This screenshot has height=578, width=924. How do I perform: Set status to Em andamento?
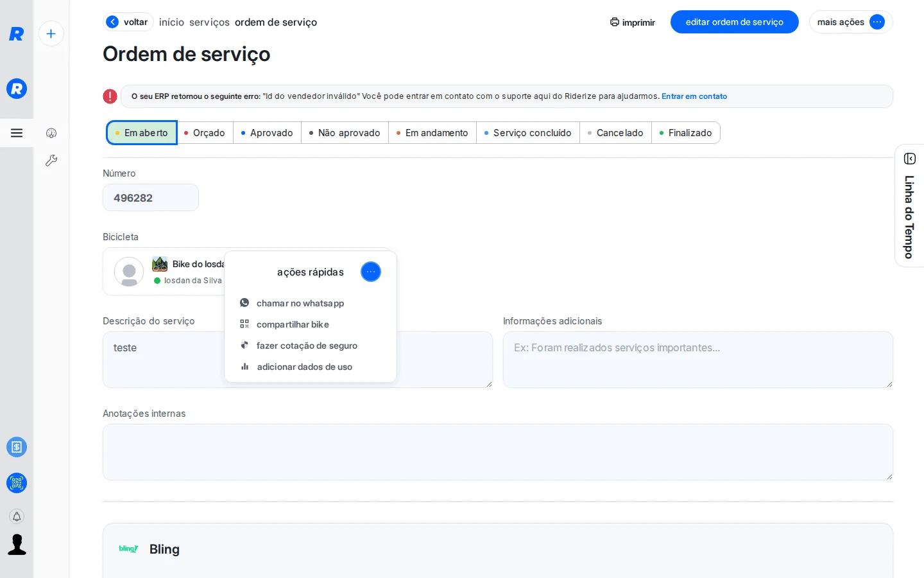coord(432,133)
